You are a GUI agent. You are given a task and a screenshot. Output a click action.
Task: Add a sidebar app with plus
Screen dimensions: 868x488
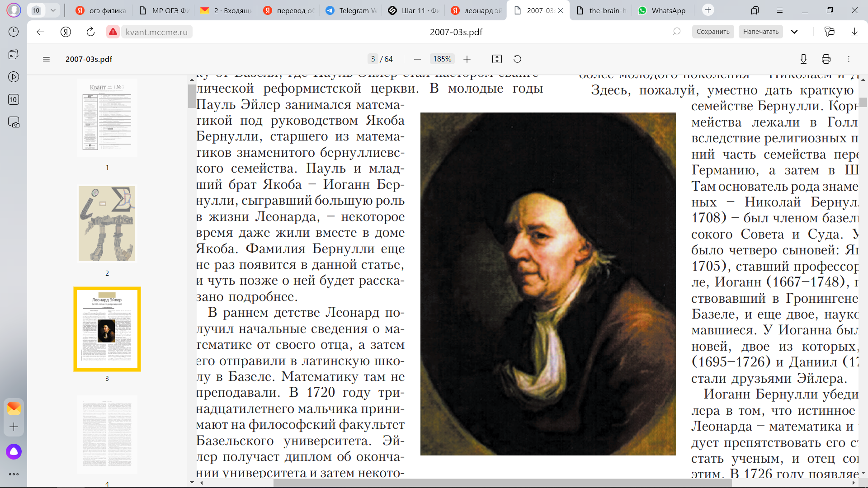[x=14, y=427]
